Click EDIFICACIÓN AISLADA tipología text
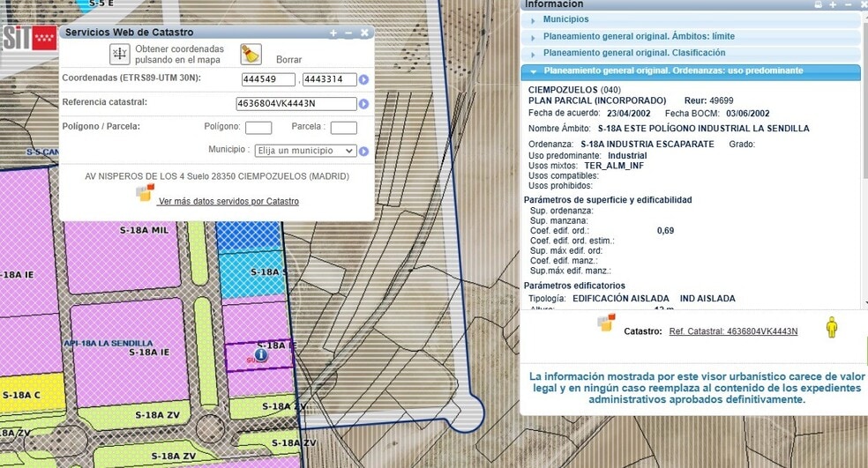This screenshot has height=468, width=868. pos(620,298)
